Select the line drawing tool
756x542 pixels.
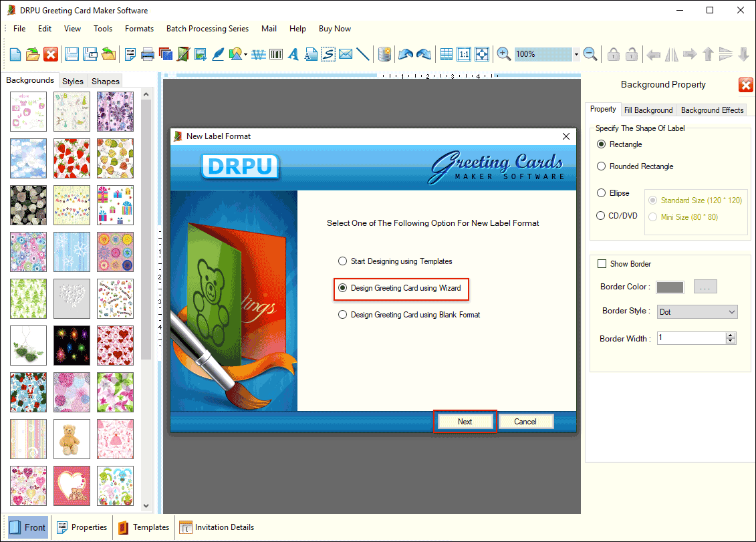(x=363, y=54)
